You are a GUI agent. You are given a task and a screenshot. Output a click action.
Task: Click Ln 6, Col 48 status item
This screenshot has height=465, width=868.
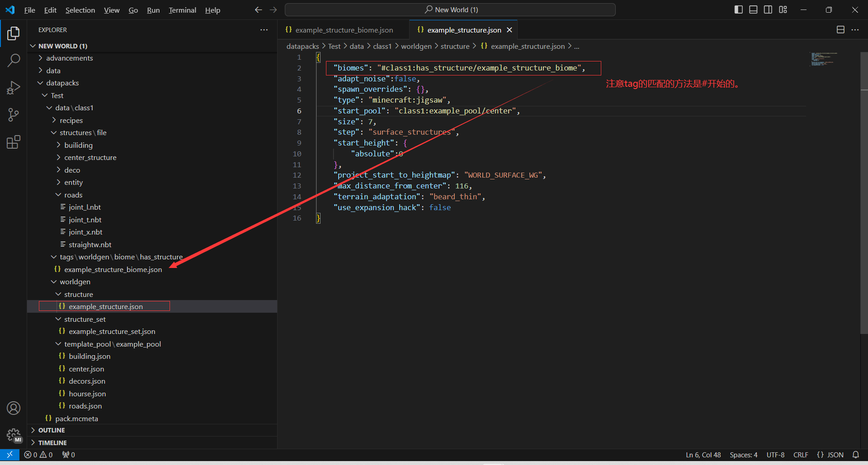(703, 455)
